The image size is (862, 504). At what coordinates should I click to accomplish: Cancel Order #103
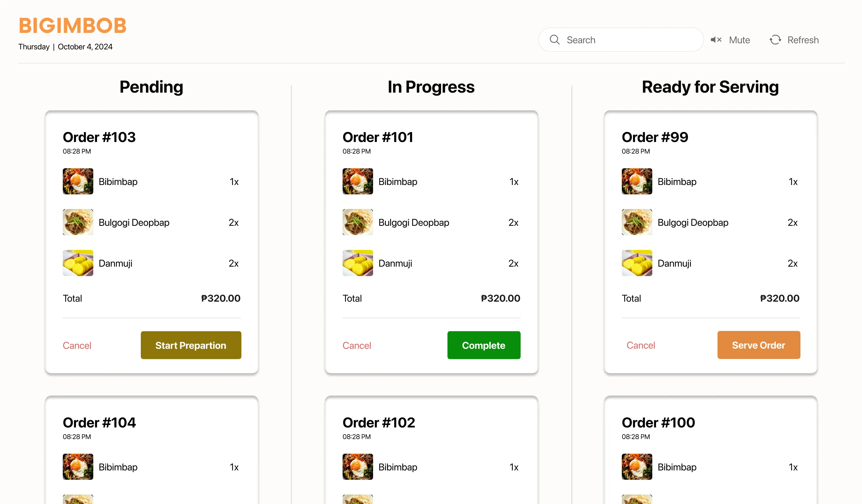(x=77, y=345)
